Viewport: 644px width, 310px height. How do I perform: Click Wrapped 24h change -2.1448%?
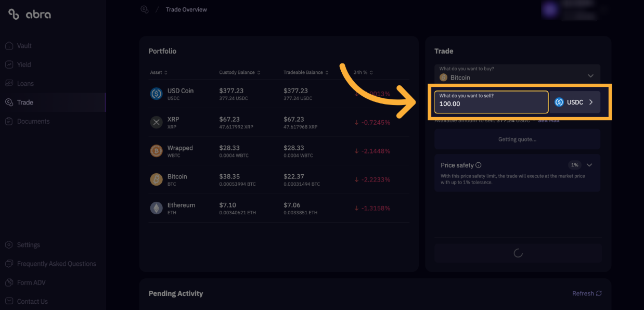[372, 151]
